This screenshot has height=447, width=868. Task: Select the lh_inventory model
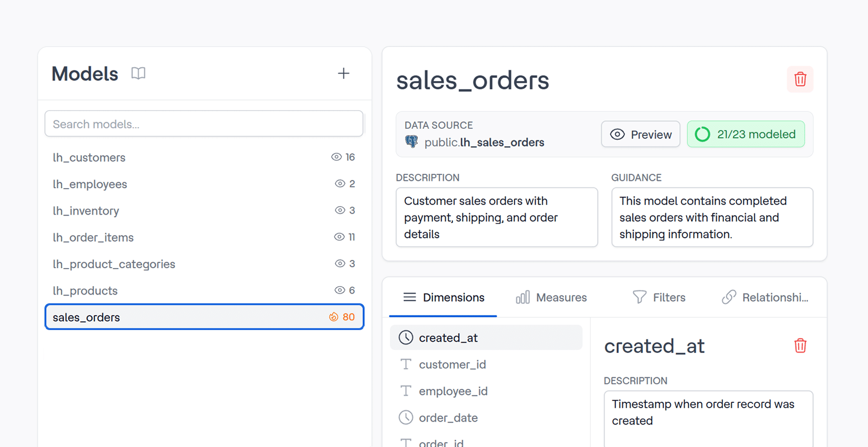pyautogui.click(x=204, y=211)
